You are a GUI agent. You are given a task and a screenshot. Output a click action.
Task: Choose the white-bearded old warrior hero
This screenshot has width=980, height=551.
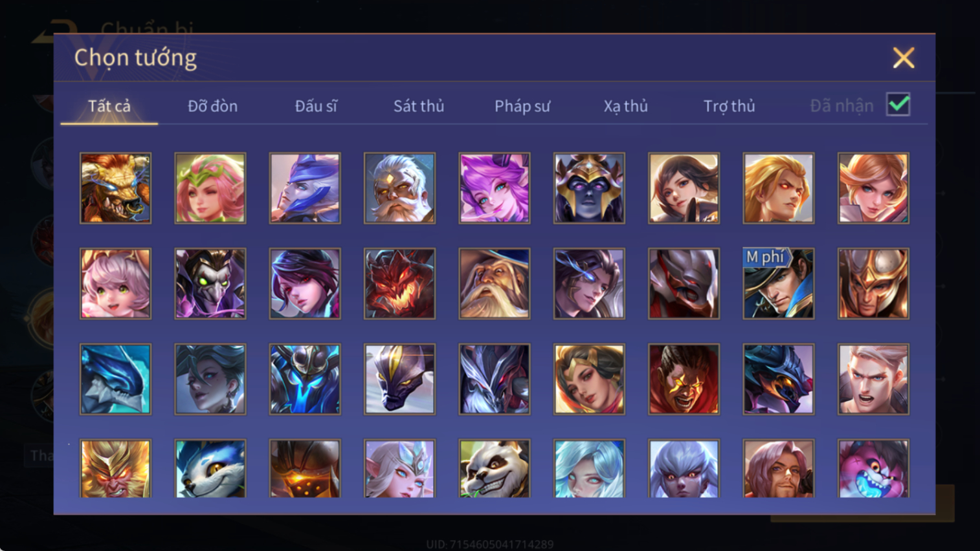coord(399,188)
